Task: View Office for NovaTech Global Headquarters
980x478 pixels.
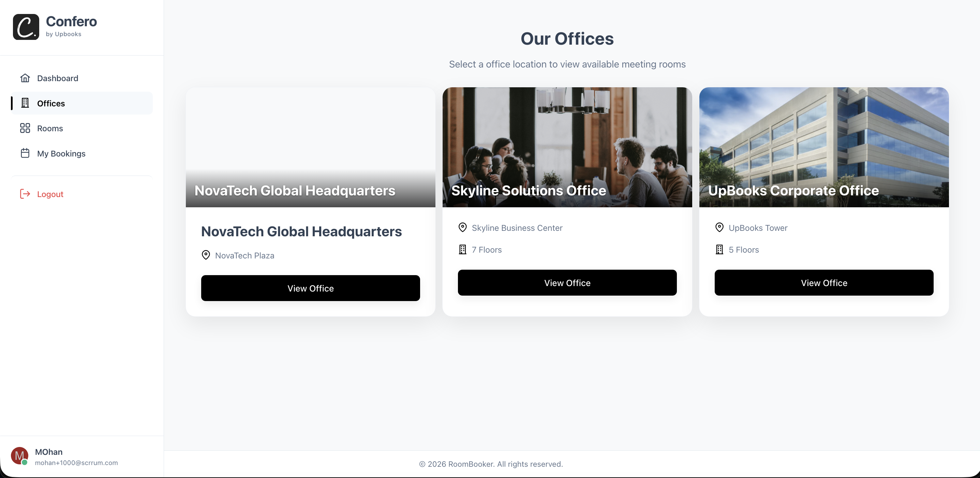Action: coord(310,288)
